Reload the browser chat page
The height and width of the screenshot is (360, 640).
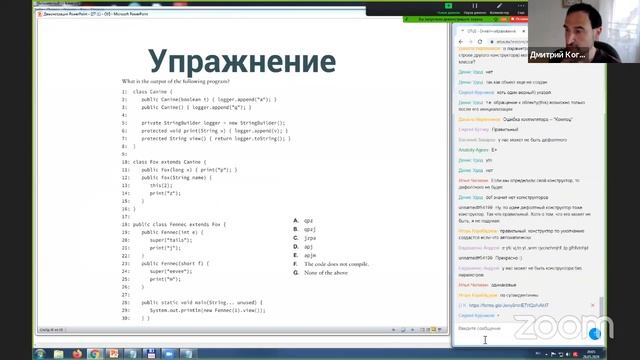[x=480, y=42]
